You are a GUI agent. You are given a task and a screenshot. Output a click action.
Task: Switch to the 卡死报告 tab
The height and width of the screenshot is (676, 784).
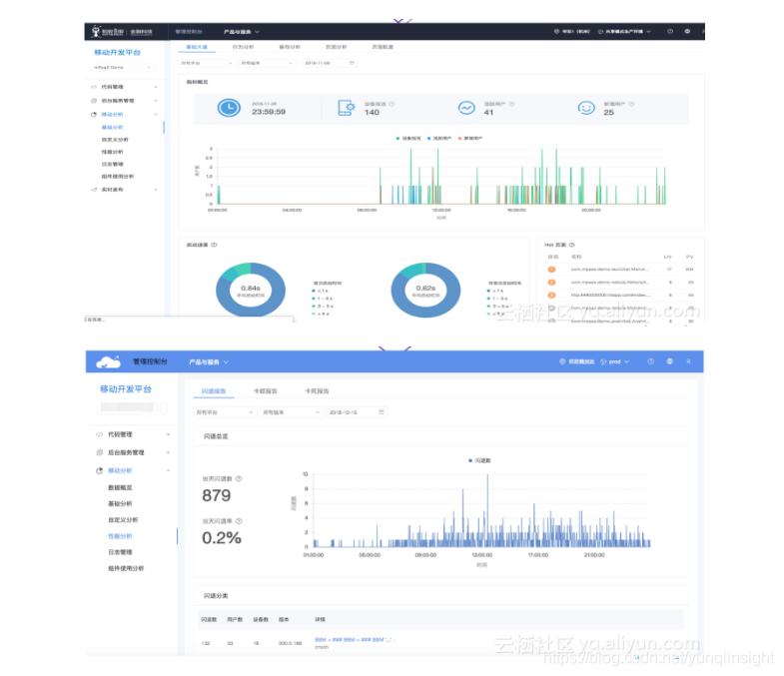(317, 391)
